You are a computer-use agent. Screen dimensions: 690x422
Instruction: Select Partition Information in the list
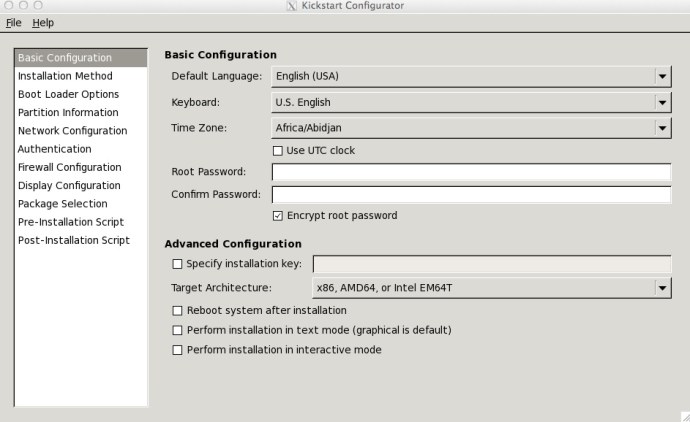81,112
